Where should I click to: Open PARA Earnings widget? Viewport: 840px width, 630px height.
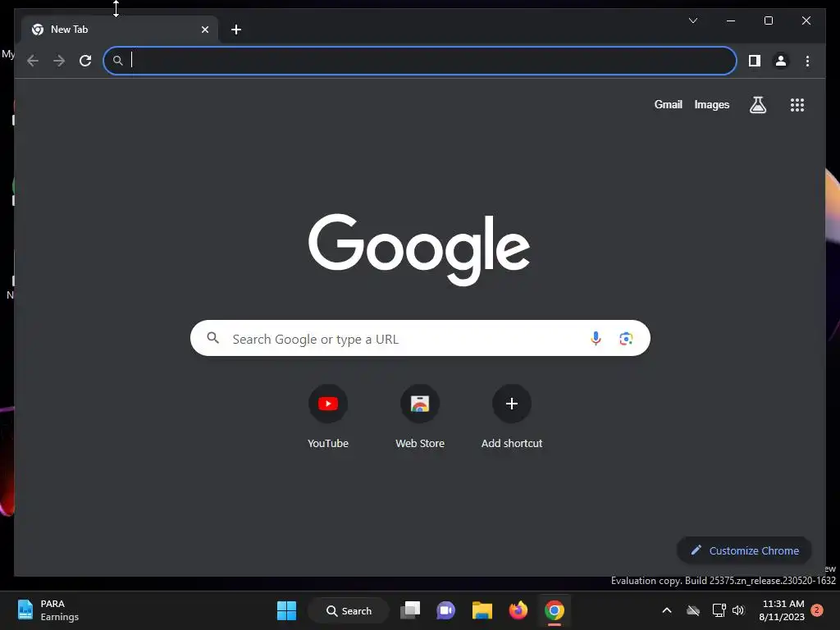pos(48,610)
